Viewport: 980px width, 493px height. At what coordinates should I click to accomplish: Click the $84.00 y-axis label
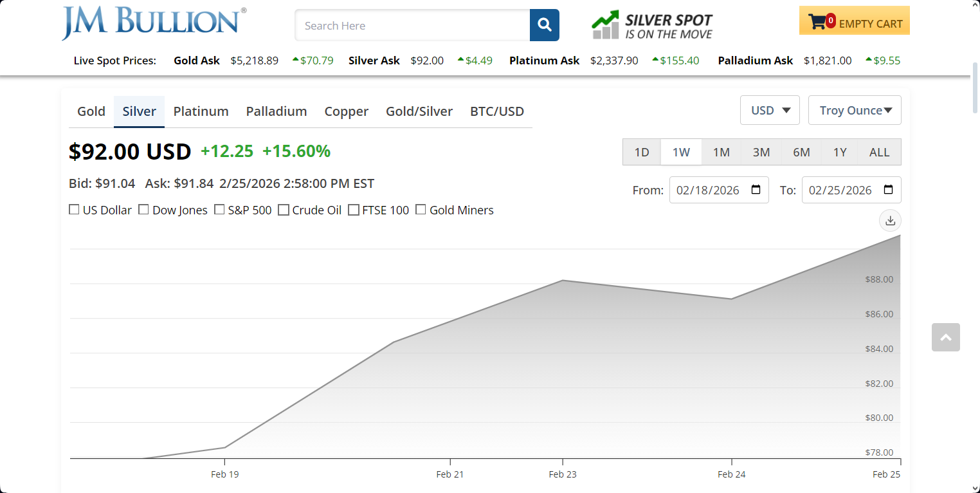879,349
